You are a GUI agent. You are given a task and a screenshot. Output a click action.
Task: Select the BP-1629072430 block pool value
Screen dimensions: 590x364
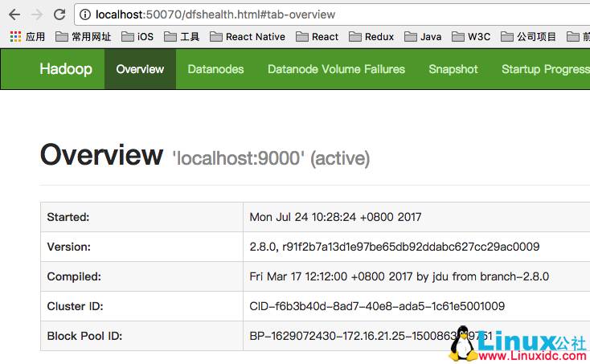point(371,336)
